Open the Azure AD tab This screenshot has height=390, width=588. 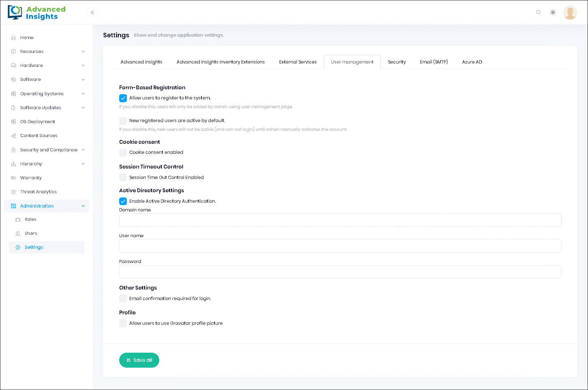(x=472, y=62)
